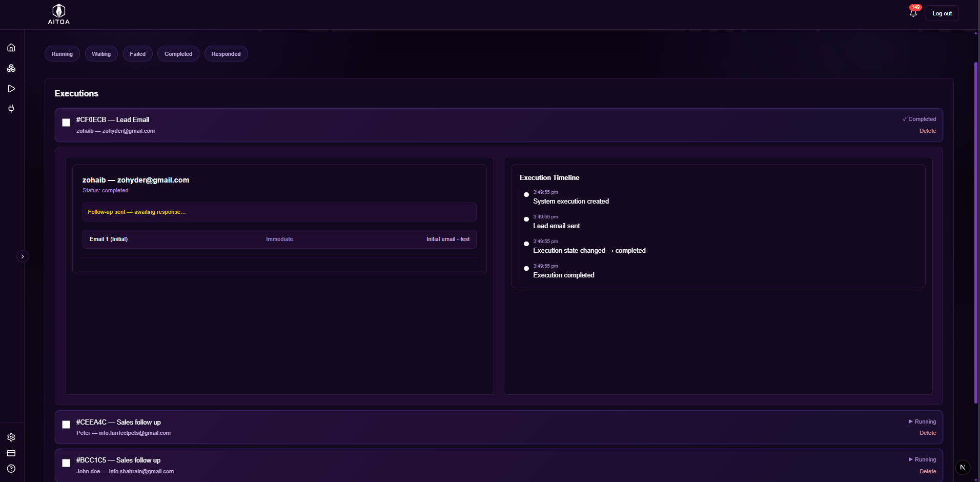Click the page vertical scrollbar

tap(975, 231)
